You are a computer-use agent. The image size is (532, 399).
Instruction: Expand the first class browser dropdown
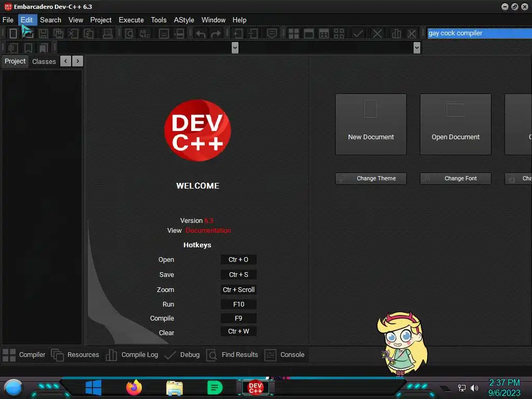(x=235, y=48)
